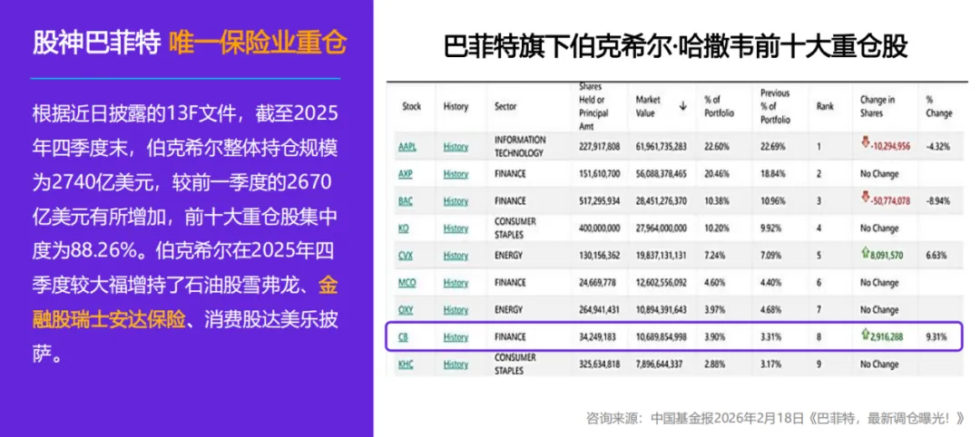Click the INFORMATION TECHNOLOGY sector cell
980x437 pixels.
520,147
